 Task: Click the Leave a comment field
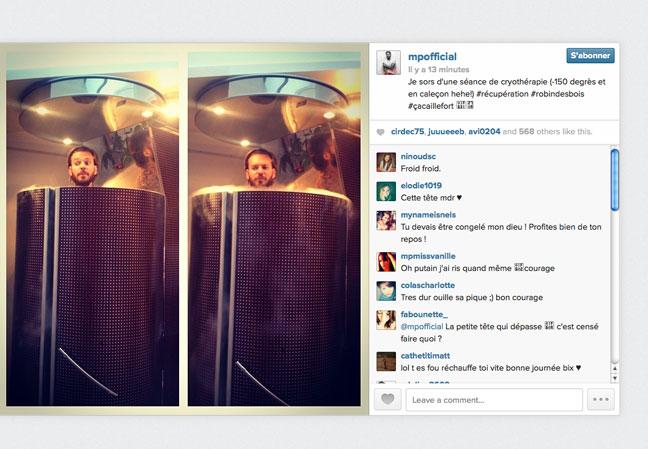point(494,400)
